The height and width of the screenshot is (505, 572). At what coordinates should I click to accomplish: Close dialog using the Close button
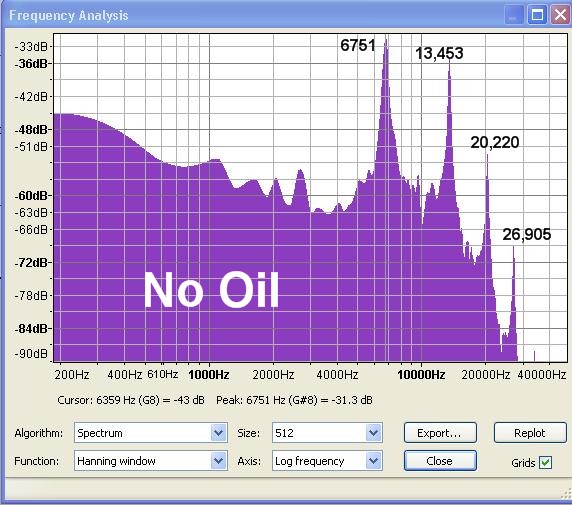coord(440,460)
